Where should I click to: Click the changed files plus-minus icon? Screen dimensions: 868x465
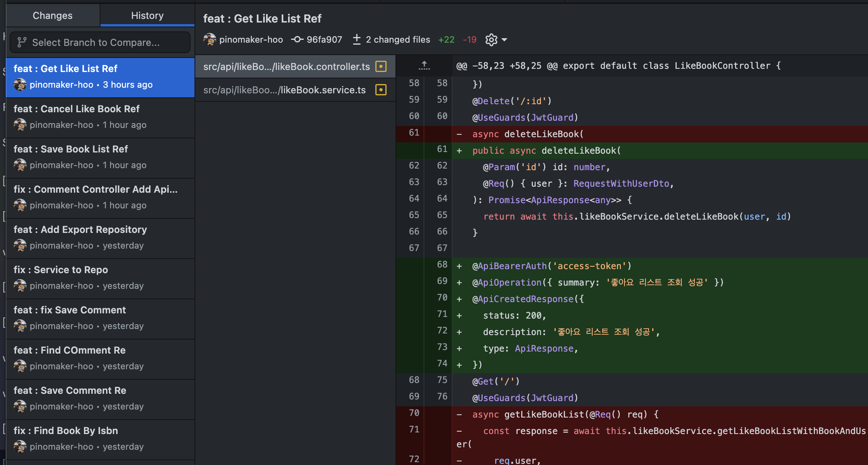coord(356,39)
